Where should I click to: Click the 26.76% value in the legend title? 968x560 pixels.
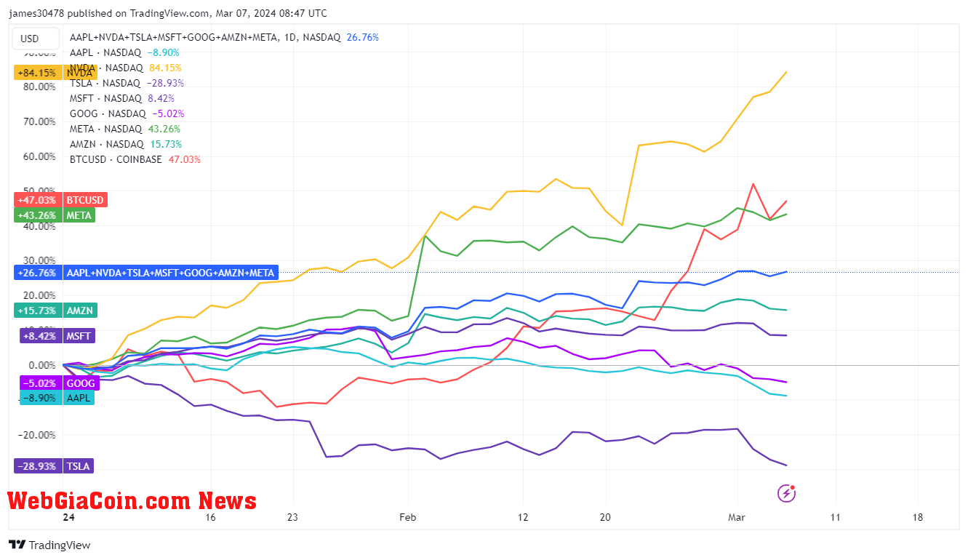tap(363, 37)
